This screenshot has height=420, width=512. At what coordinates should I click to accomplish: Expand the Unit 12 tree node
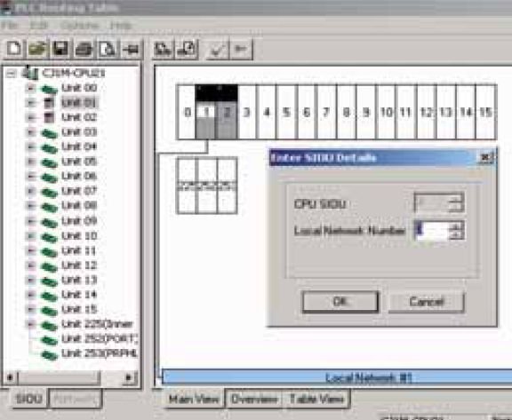(31, 265)
